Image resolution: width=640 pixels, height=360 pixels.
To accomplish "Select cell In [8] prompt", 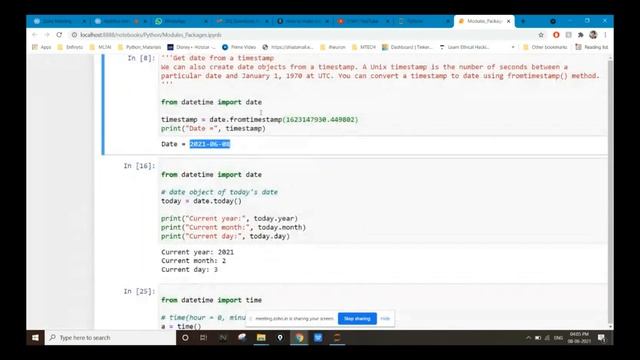I will pyautogui.click(x=141, y=58).
